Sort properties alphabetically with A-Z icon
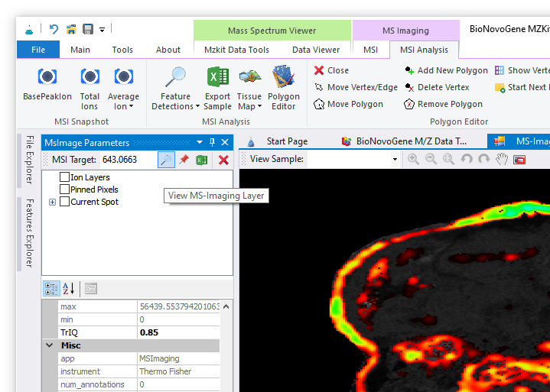The image size is (550, 392). (68, 288)
